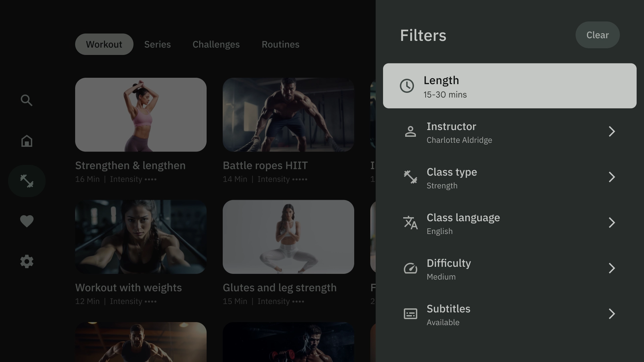This screenshot has width=644, height=362.
Task: Click the clock icon next to Length
Action: [x=406, y=86]
